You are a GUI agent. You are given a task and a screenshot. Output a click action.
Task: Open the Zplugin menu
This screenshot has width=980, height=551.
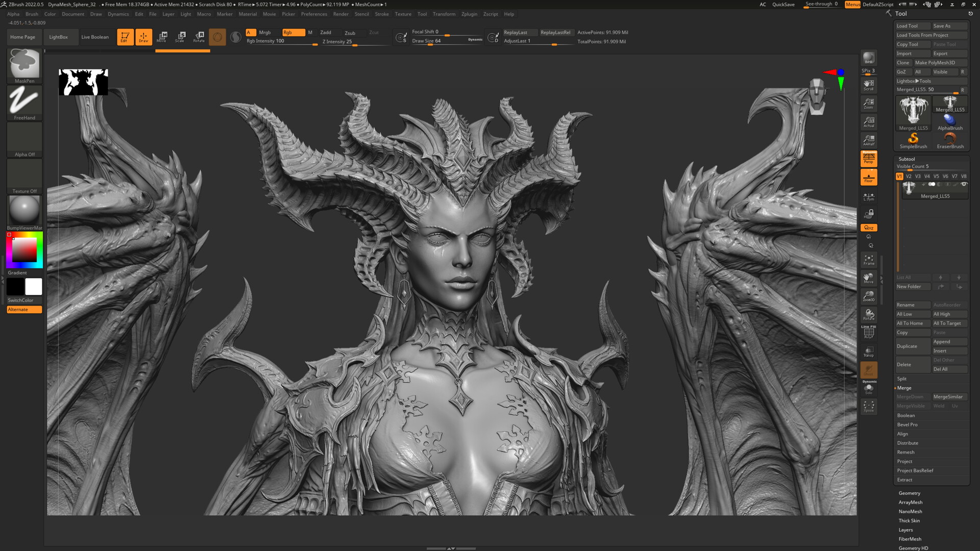click(x=469, y=14)
